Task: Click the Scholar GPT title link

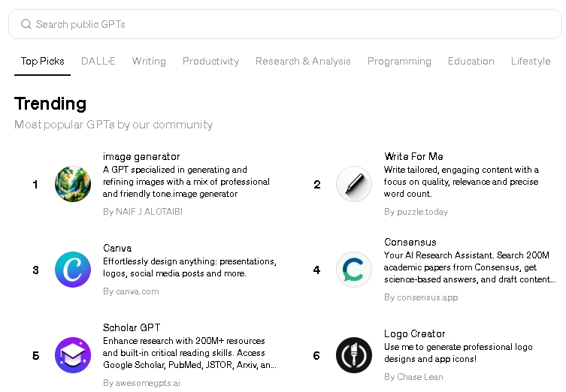Action: pos(132,327)
